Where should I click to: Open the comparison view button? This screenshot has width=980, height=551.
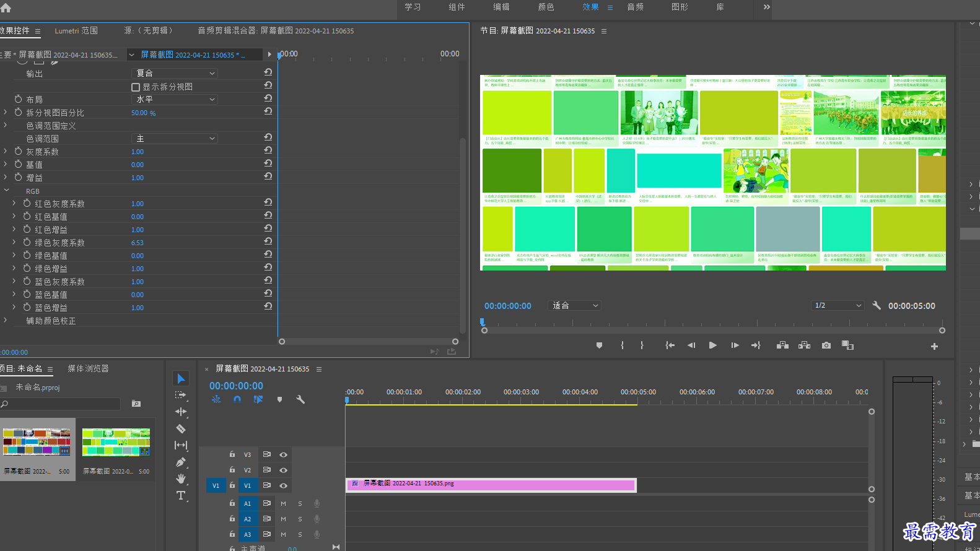[847, 345]
